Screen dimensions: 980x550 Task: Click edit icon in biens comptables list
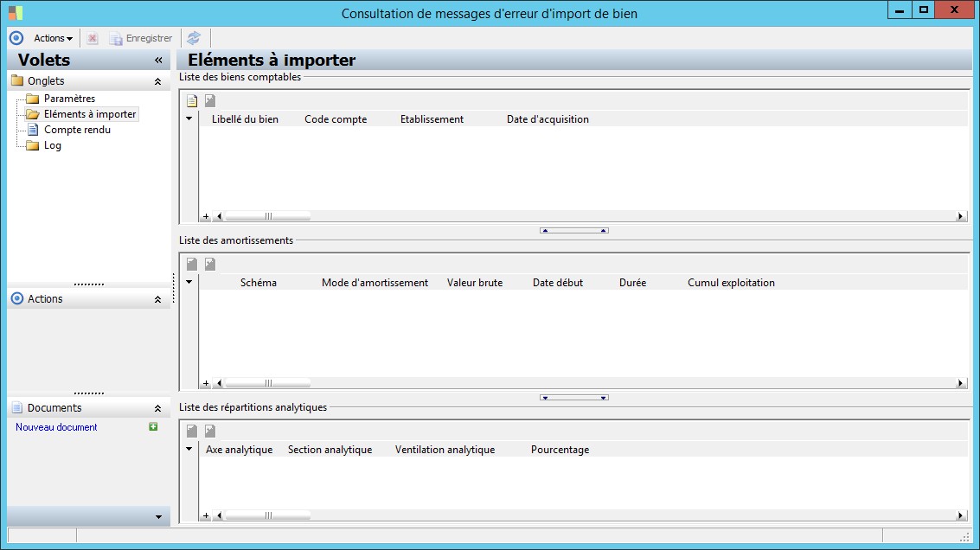pyautogui.click(x=210, y=100)
